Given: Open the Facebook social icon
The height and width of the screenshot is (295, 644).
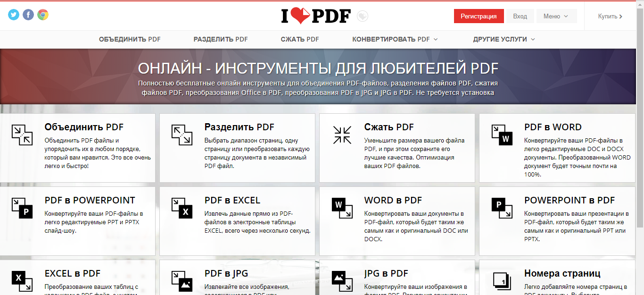Looking at the screenshot, I should click(x=28, y=15).
